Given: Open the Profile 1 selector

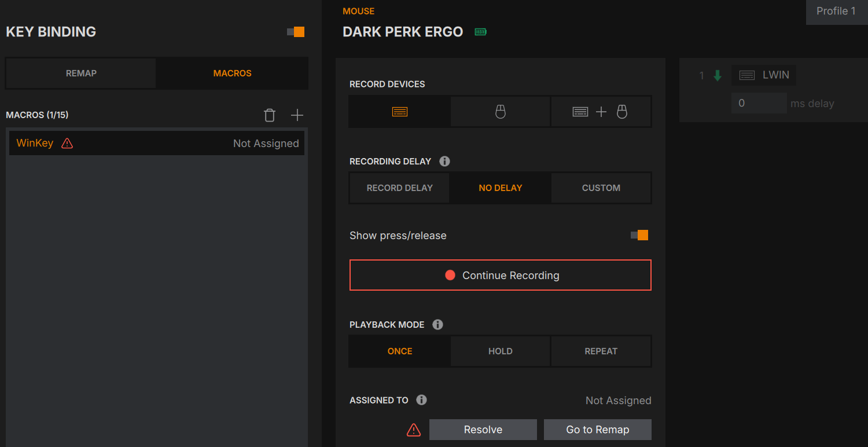Looking at the screenshot, I should 836,12.
